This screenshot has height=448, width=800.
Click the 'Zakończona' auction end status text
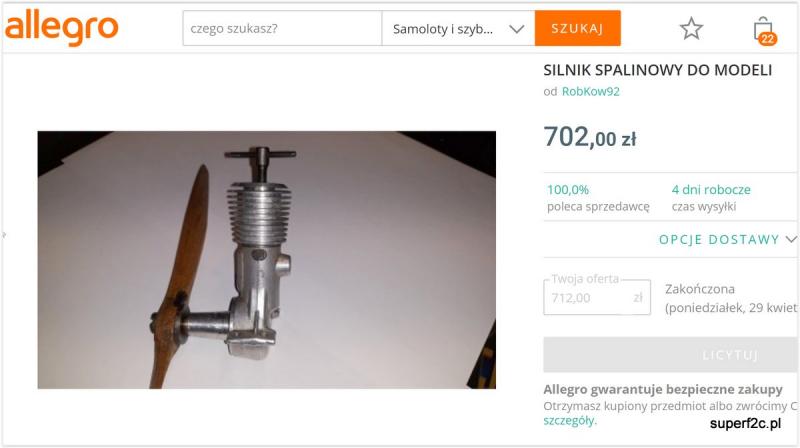coord(699,289)
